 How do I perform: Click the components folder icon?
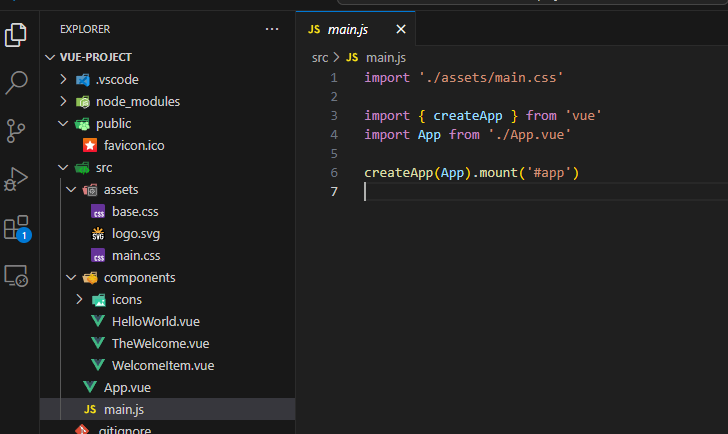tap(90, 278)
